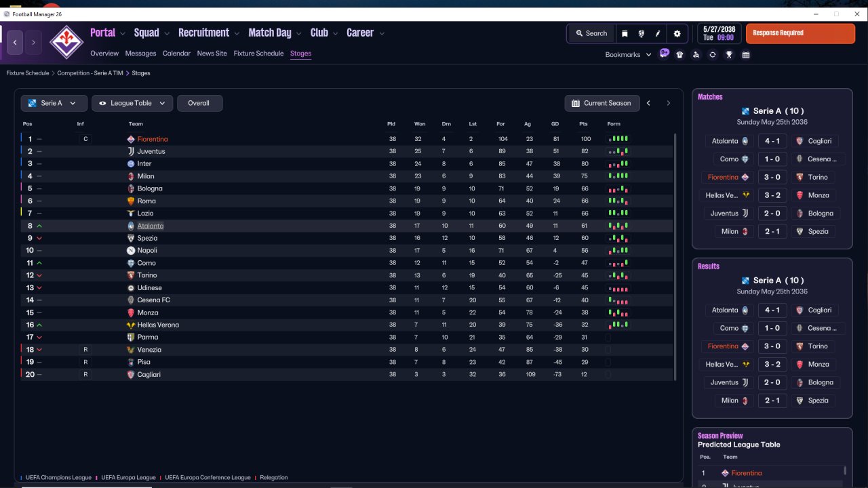The height and width of the screenshot is (488, 868).
Task: Click the Bologna badge in the league table
Action: click(131, 188)
